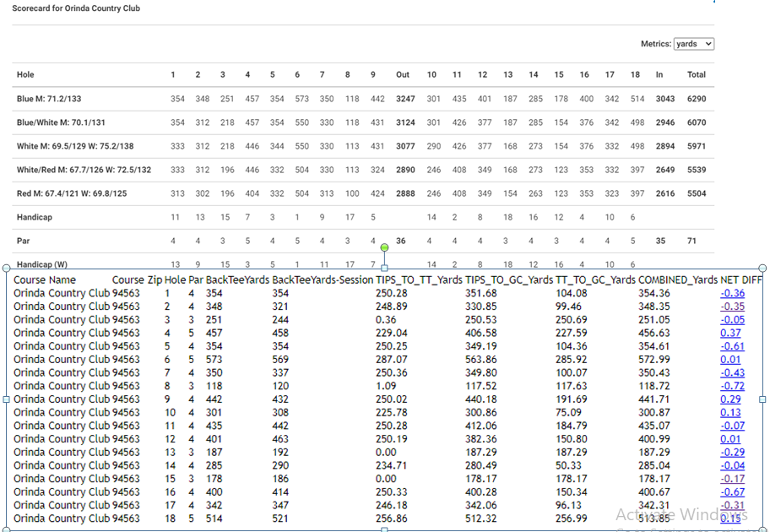Open the Metrics yards dropdown
This screenshot has width=770, height=532.
tap(693, 44)
